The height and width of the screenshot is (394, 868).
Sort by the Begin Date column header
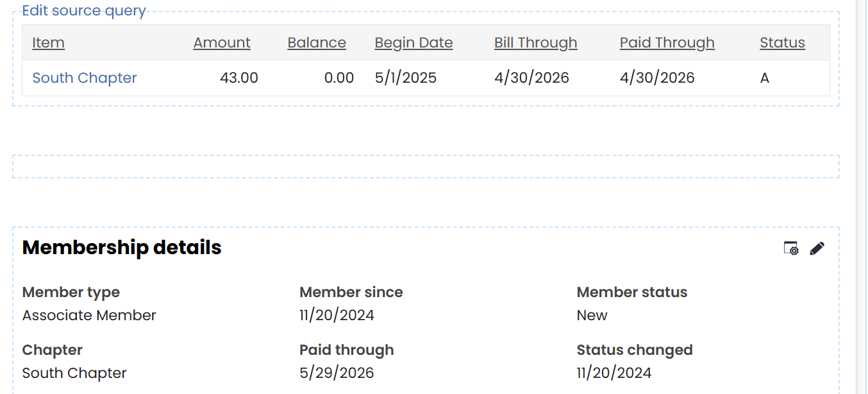413,42
